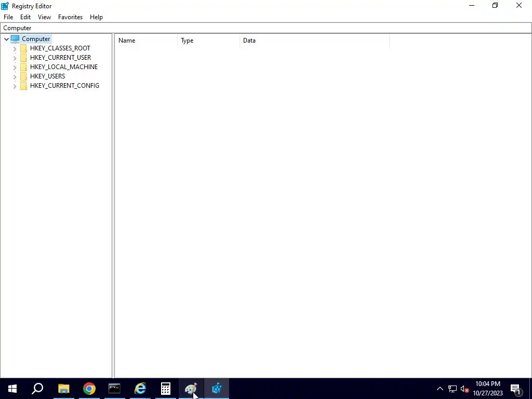Restore down the Registry Editor window
Viewport: 532px width, 399px height.
coord(495,5)
